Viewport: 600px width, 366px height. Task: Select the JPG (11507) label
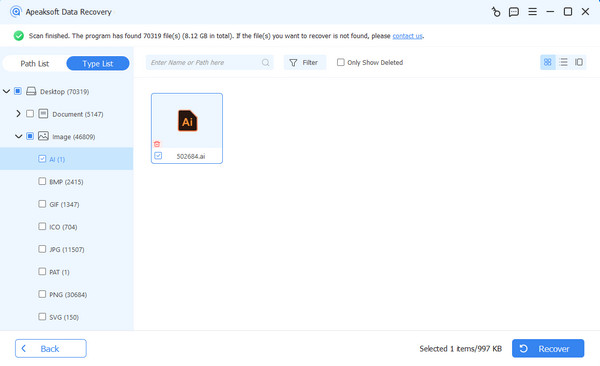pyautogui.click(x=67, y=250)
